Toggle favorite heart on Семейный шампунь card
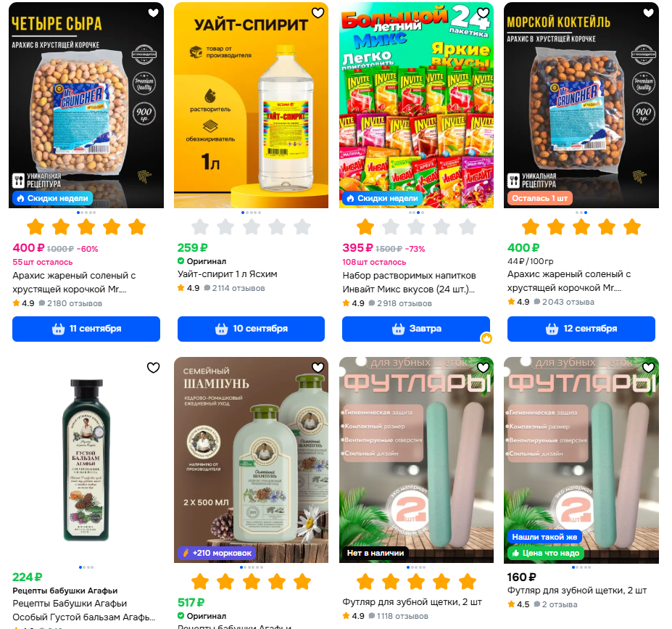 [x=318, y=367]
